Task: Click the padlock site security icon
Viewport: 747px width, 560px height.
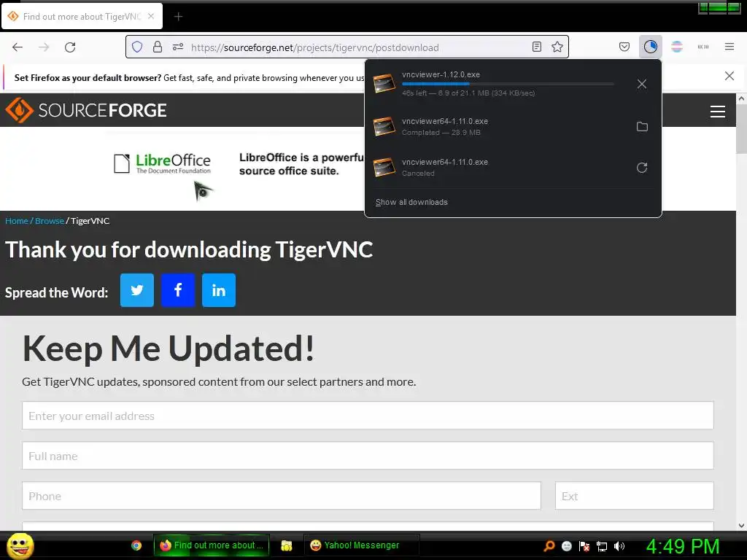Action: point(158,47)
